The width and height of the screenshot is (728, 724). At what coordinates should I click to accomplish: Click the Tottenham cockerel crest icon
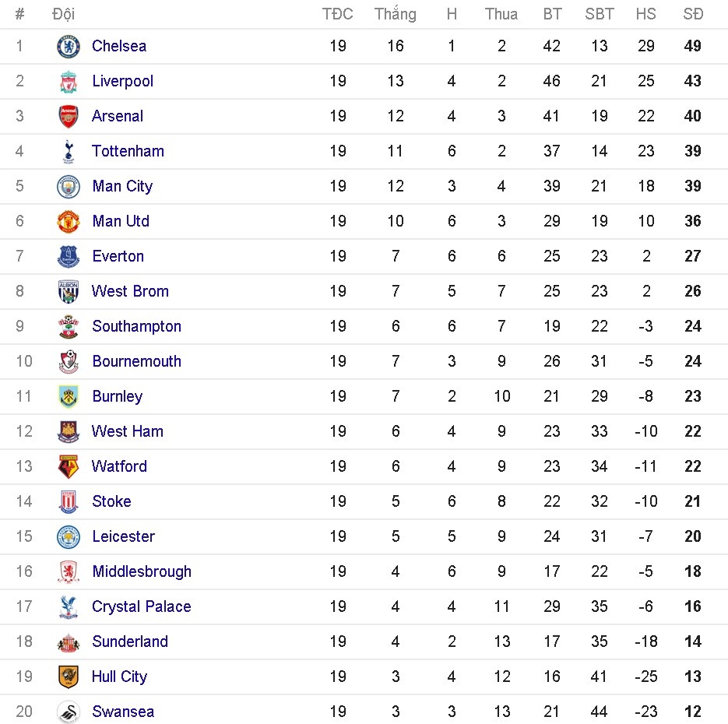pyautogui.click(x=69, y=152)
